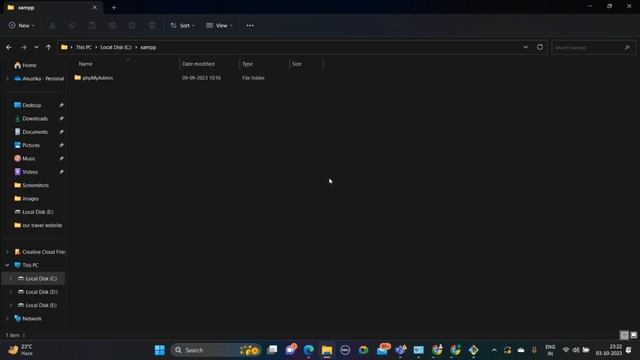Select the xampp window tab

pyautogui.click(x=52, y=7)
